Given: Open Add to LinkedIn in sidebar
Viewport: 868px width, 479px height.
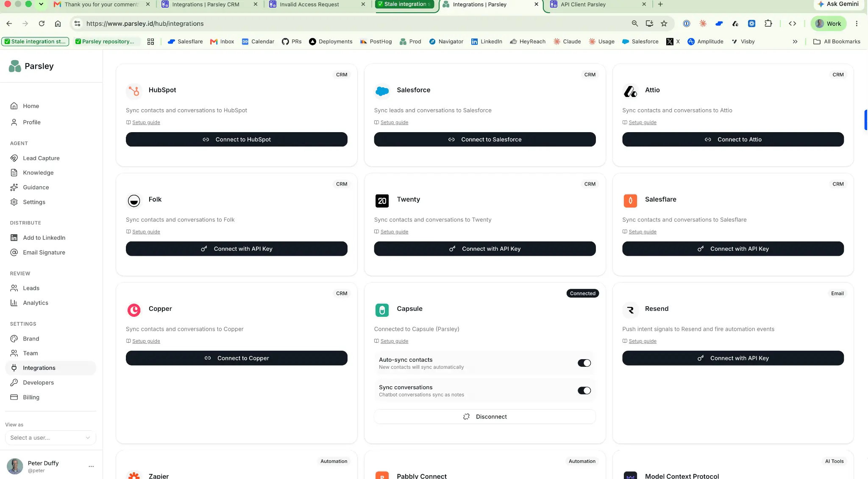Looking at the screenshot, I should click(50, 238).
